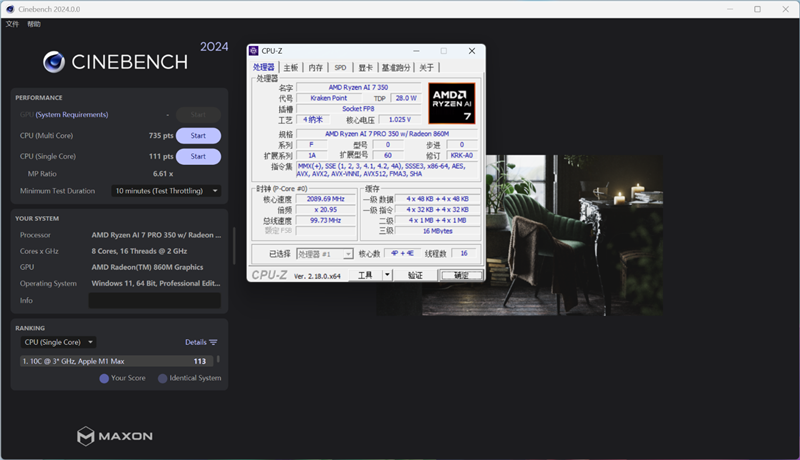Switch to the 主板 tab in CPU-Z
Image resolution: width=800 pixels, height=460 pixels.
[x=291, y=68]
